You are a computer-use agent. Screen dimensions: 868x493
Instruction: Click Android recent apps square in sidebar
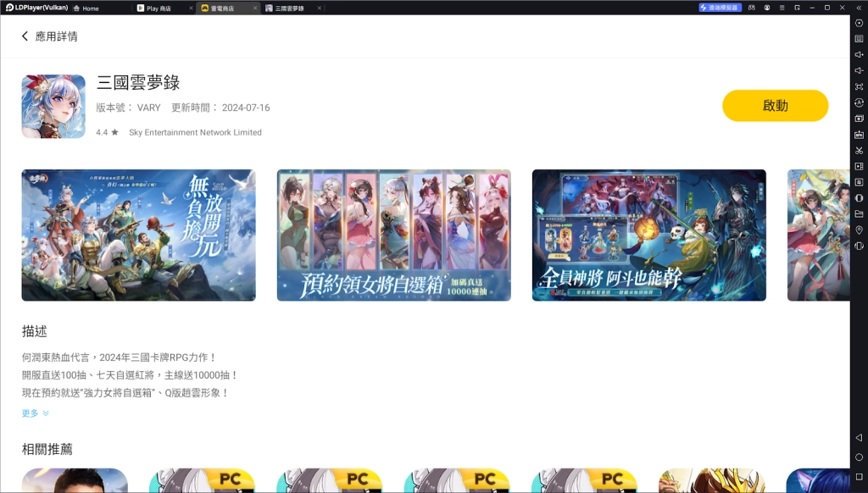859,476
